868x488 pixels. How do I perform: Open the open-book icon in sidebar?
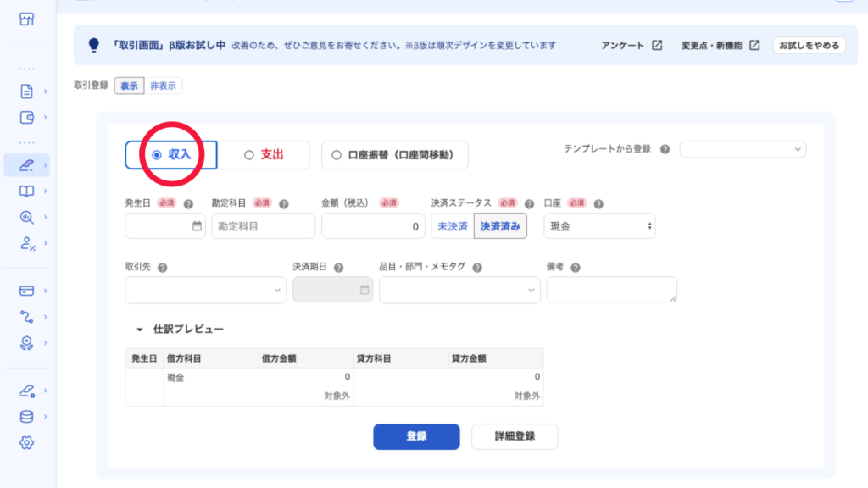(27, 191)
